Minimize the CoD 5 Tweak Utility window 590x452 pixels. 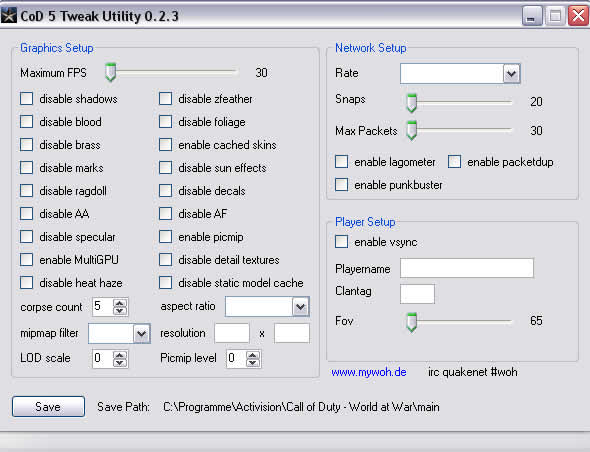[532, 16]
